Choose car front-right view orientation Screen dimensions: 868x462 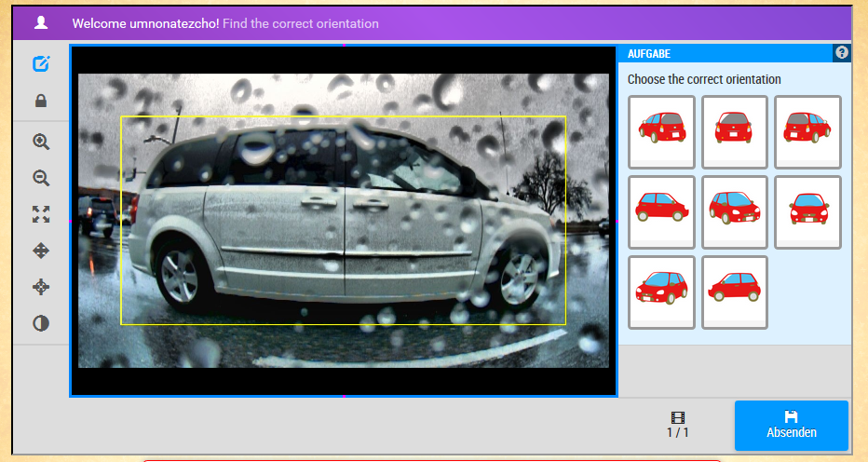coord(735,212)
